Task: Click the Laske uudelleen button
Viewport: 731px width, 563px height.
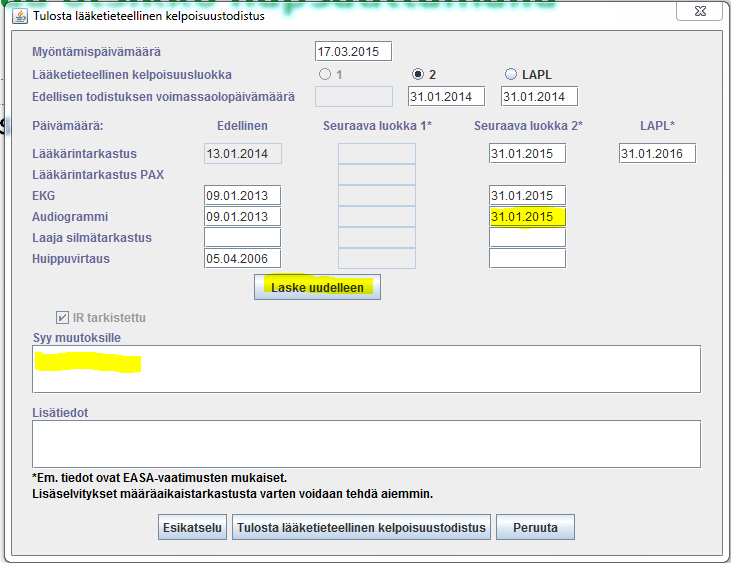Action: [317, 287]
